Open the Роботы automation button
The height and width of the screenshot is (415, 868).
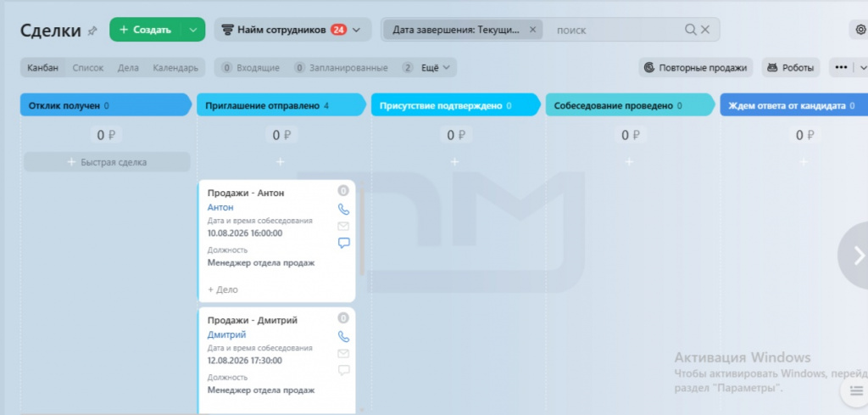791,68
